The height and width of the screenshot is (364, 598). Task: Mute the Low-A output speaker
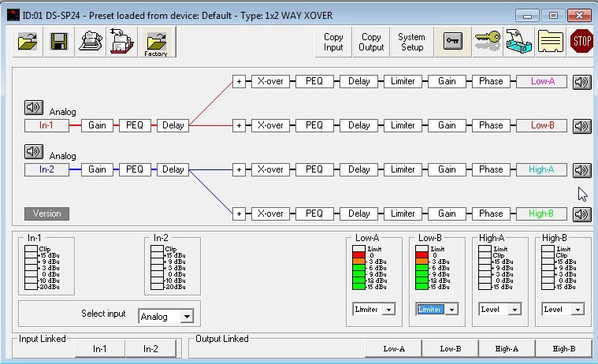pyautogui.click(x=581, y=82)
